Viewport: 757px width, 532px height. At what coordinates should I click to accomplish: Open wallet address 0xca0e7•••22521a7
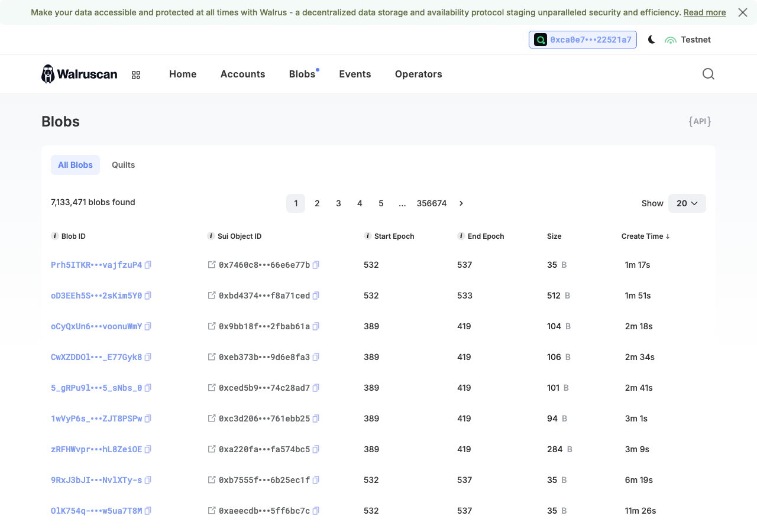583,40
